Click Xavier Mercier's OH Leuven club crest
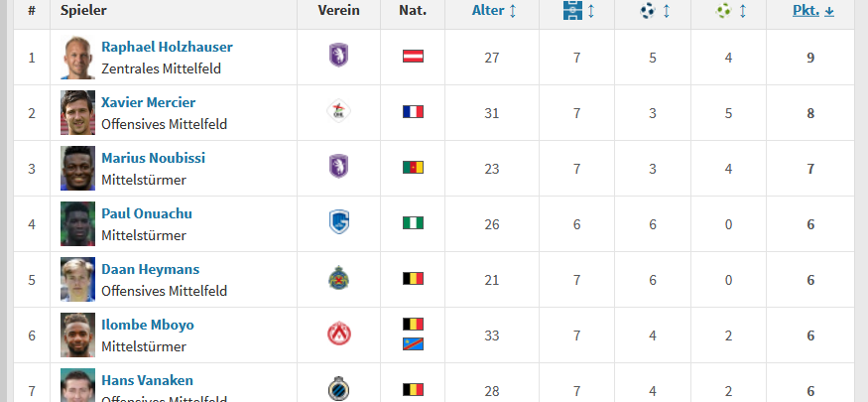 click(x=339, y=111)
